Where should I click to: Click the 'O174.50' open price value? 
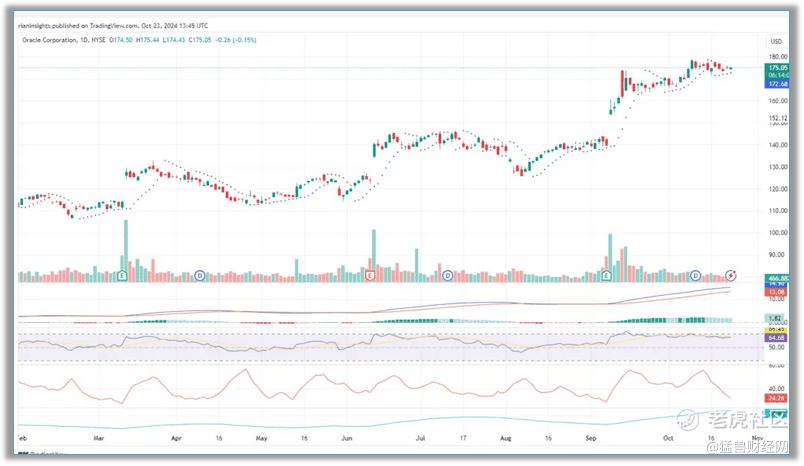coord(121,40)
